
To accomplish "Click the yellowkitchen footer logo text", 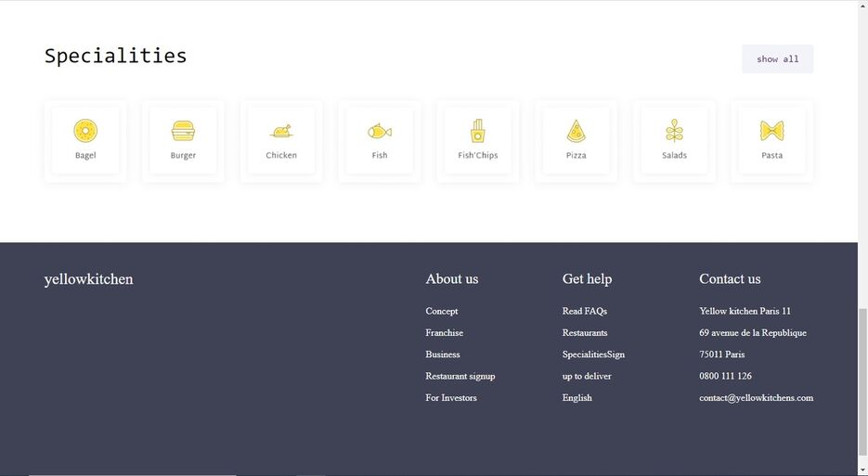I will tap(89, 279).
